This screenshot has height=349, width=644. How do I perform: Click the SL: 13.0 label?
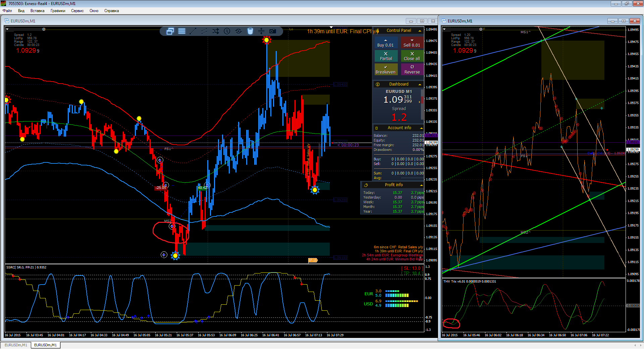(x=412, y=268)
